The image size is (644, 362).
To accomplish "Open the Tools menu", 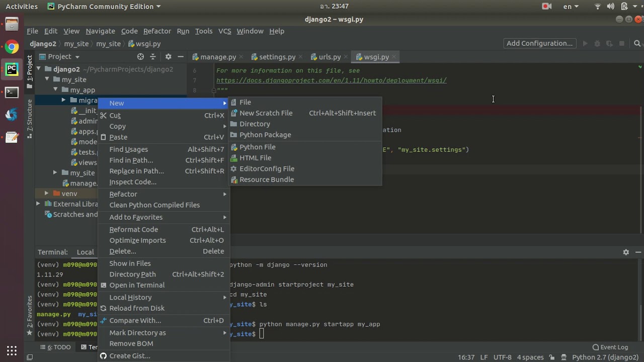I will click(x=204, y=31).
